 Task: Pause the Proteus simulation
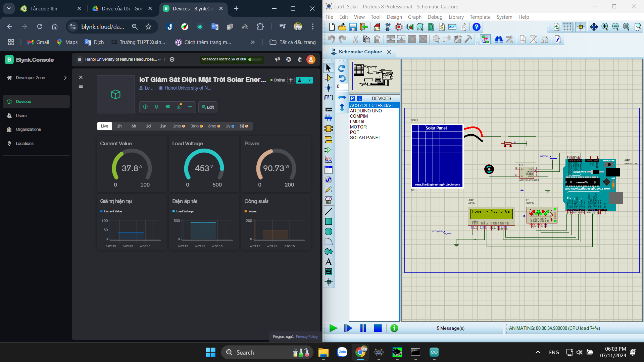pos(363,328)
